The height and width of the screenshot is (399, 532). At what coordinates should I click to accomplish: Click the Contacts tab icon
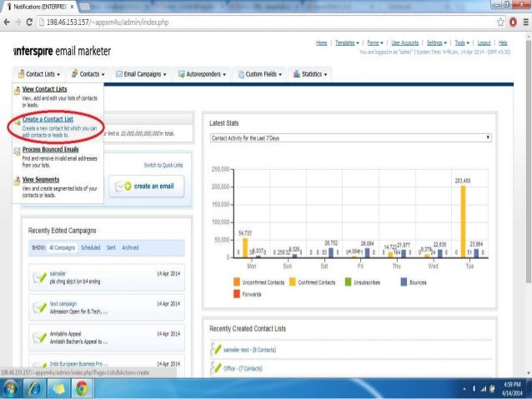(75, 73)
